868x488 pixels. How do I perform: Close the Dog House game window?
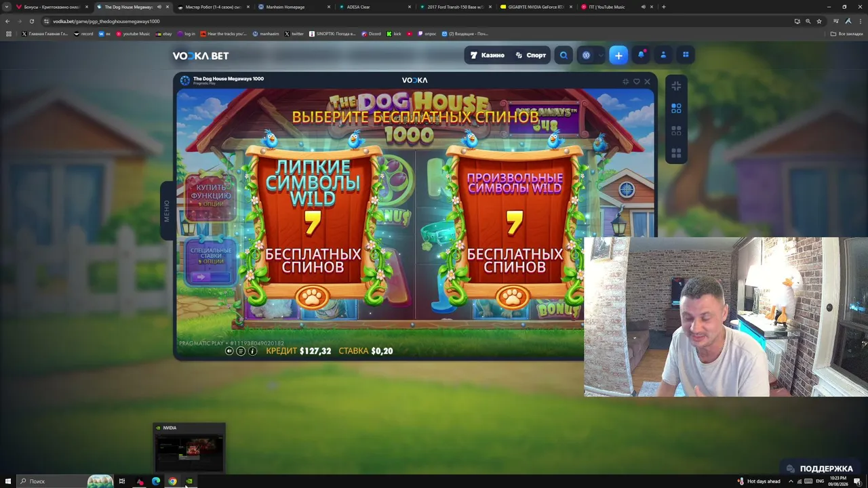(x=647, y=81)
